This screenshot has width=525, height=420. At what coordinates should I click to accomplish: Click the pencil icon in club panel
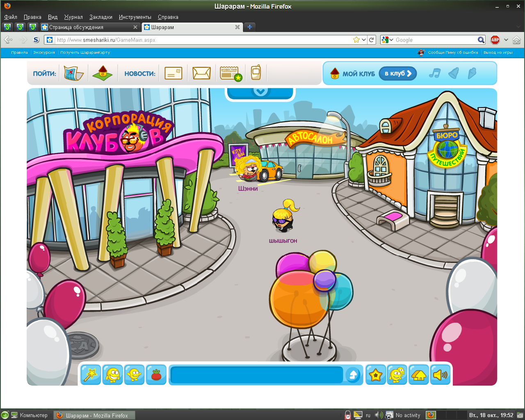tap(472, 73)
